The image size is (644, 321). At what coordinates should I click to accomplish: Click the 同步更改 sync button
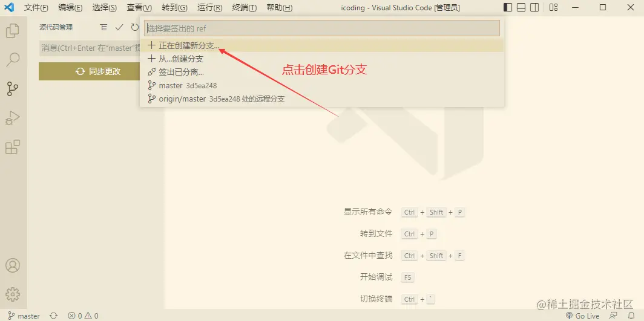coord(89,71)
